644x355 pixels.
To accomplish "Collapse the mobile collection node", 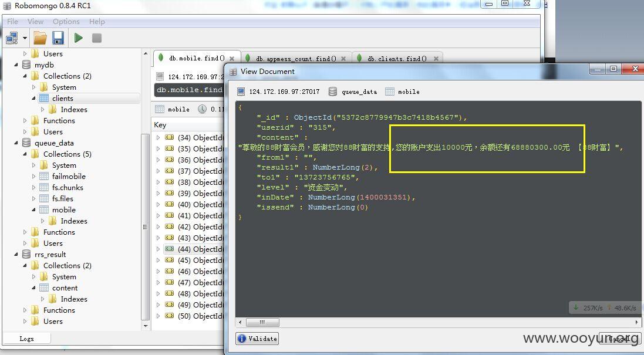I will click(33, 209).
